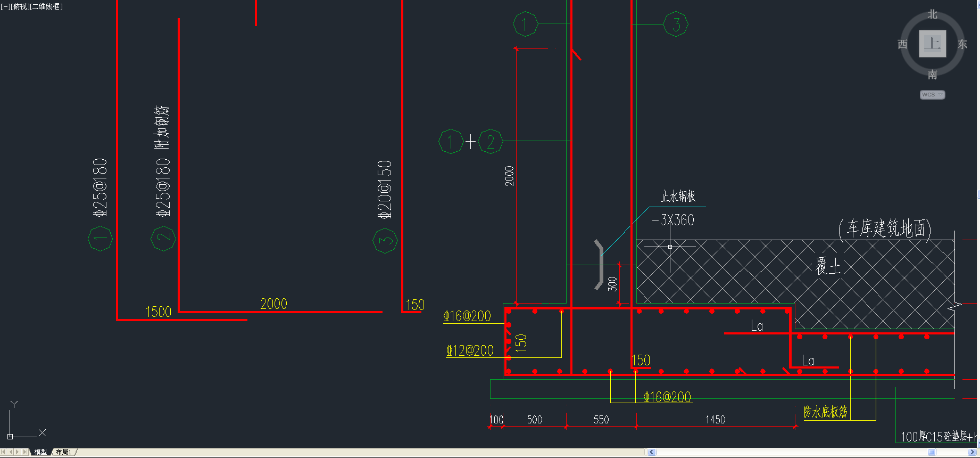Select the 防水底板筋 yellow label
The image size is (980, 458).
point(825,412)
